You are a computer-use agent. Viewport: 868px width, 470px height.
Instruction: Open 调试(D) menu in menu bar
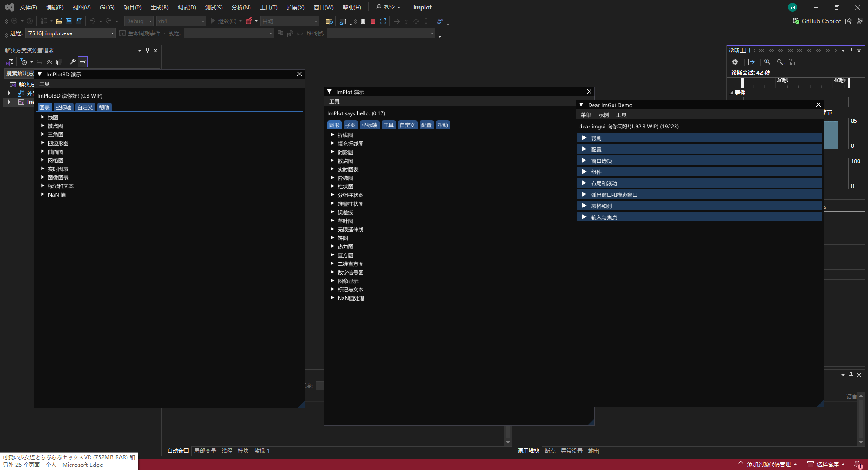187,8
